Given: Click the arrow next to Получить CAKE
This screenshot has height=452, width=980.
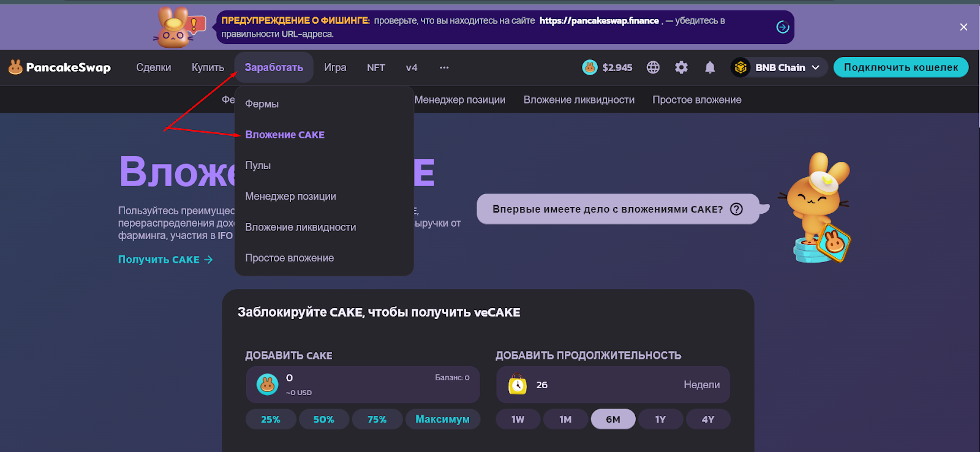Looking at the screenshot, I should (208, 260).
